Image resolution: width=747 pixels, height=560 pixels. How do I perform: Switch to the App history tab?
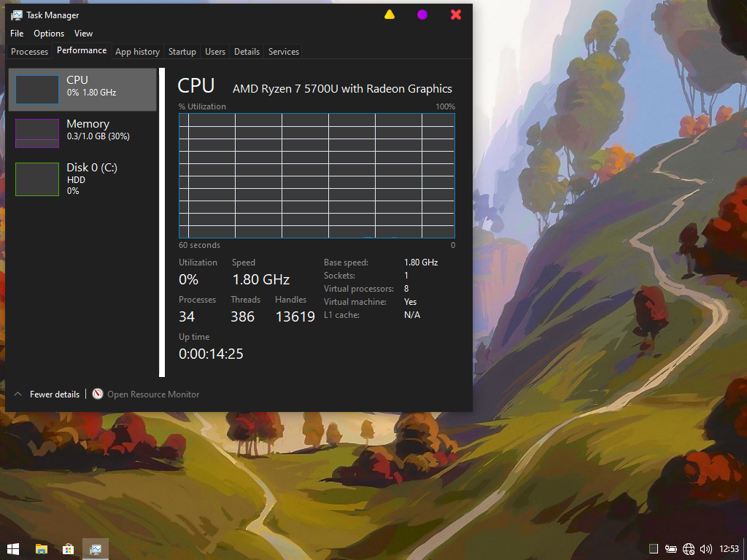(x=137, y=52)
